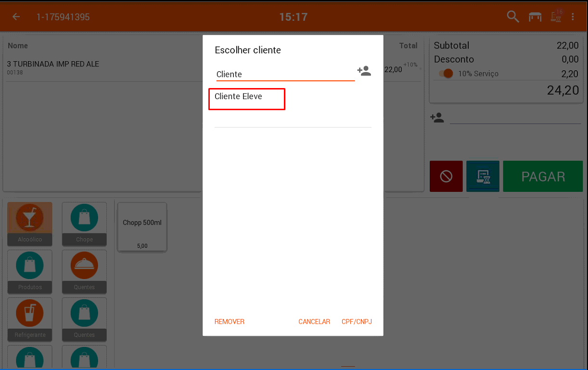The width and height of the screenshot is (588, 370).
Task: Toggle the 10% Serviço switch
Action: pyautogui.click(x=446, y=74)
